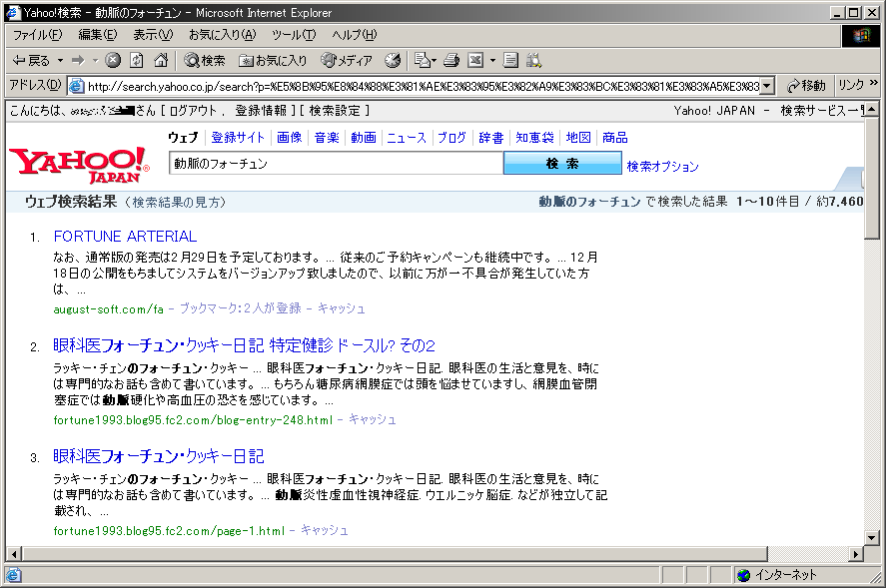Open the Back button history dropdown arrow

pyautogui.click(x=60, y=60)
